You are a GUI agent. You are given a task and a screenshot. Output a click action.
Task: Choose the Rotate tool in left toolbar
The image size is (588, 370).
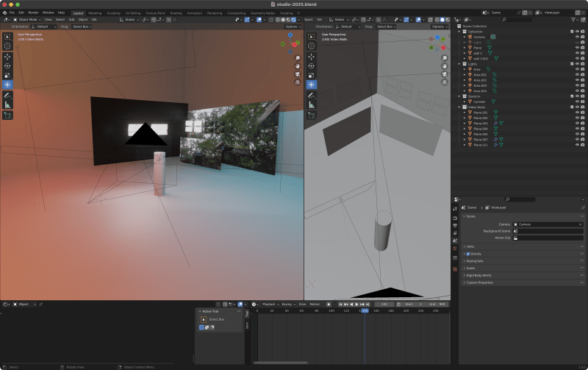tap(7, 65)
